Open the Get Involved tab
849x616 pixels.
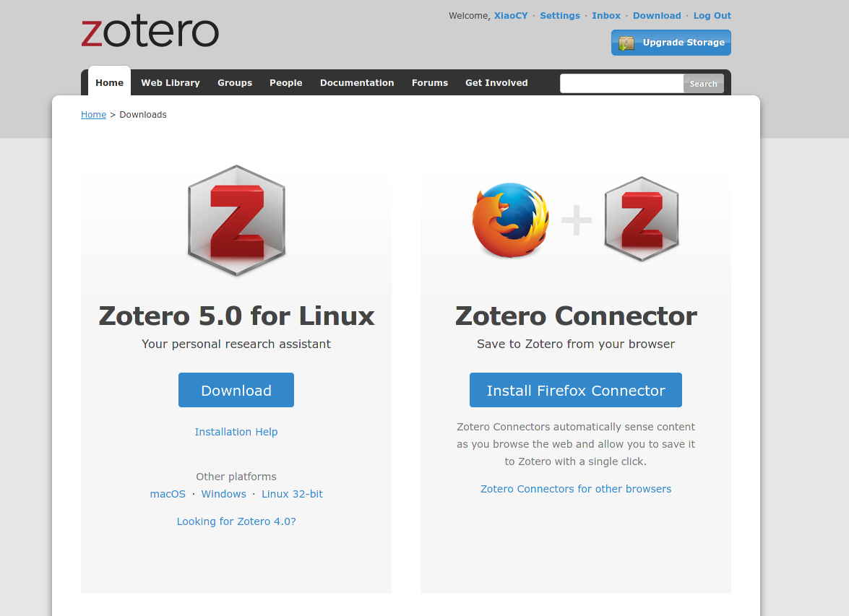point(496,83)
